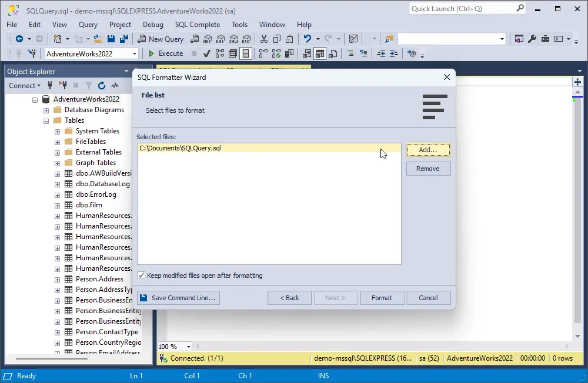The height and width of the screenshot is (383, 588).
Task: Click the Format button in the wizard
Action: (382, 297)
